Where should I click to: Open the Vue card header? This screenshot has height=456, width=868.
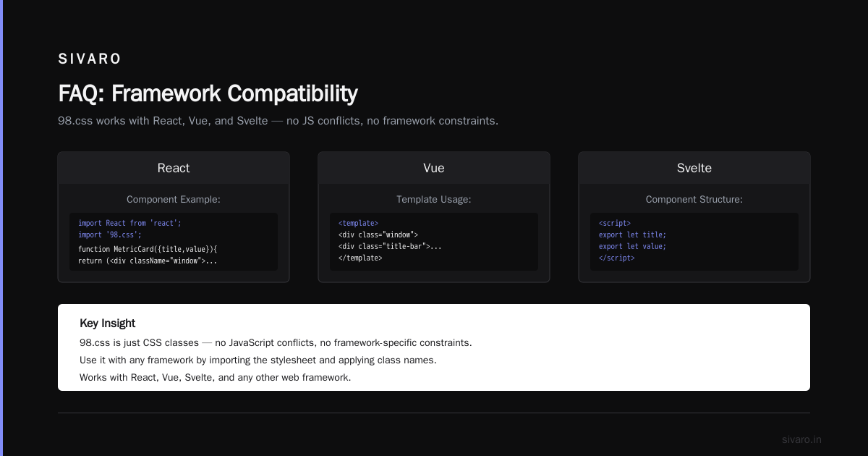(x=434, y=168)
